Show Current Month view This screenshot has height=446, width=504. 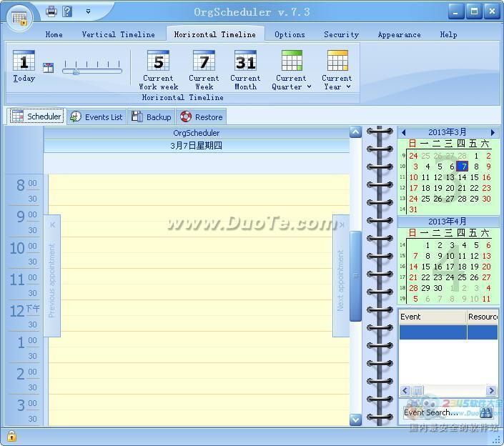point(245,70)
